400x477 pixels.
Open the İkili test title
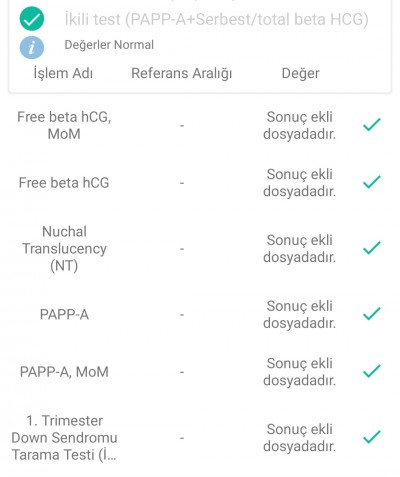coord(217,19)
